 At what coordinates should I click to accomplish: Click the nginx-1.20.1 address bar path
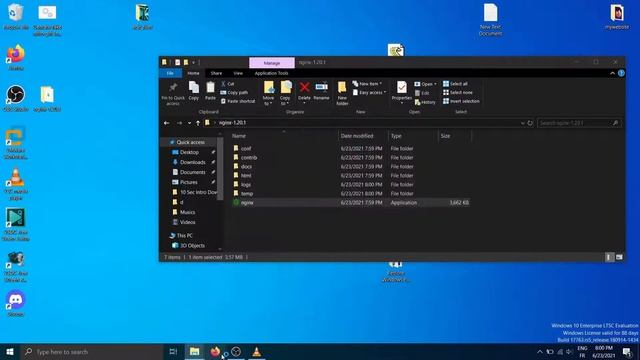click(x=233, y=123)
